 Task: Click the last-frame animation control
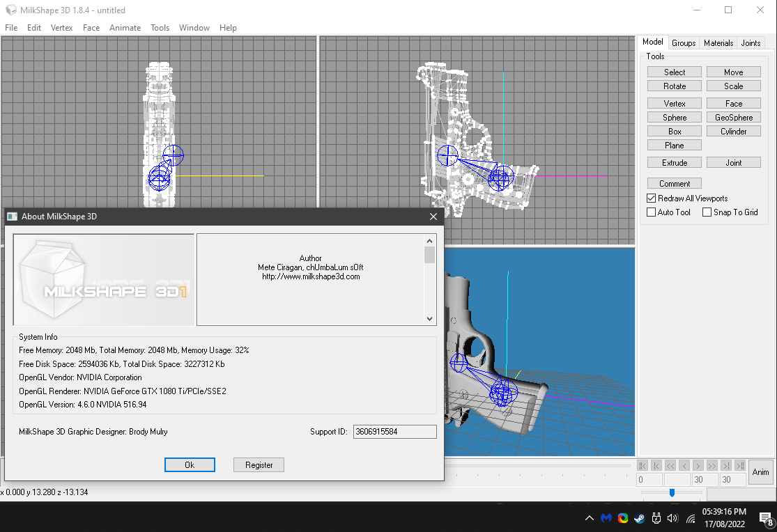(x=740, y=465)
